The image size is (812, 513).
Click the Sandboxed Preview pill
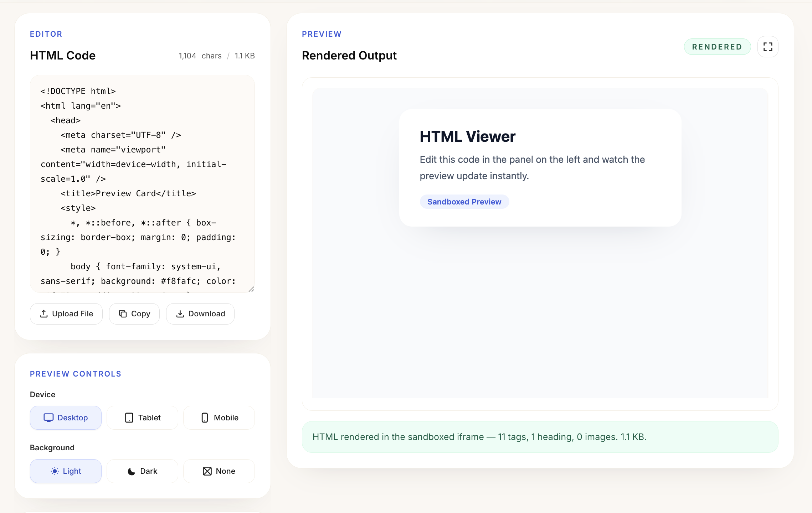click(464, 202)
